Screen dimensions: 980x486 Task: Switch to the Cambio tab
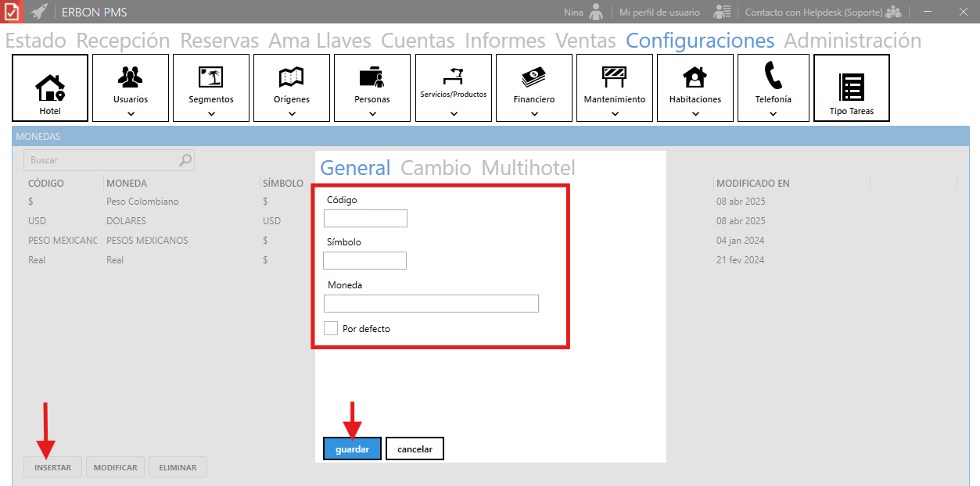click(x=436, y=168)
